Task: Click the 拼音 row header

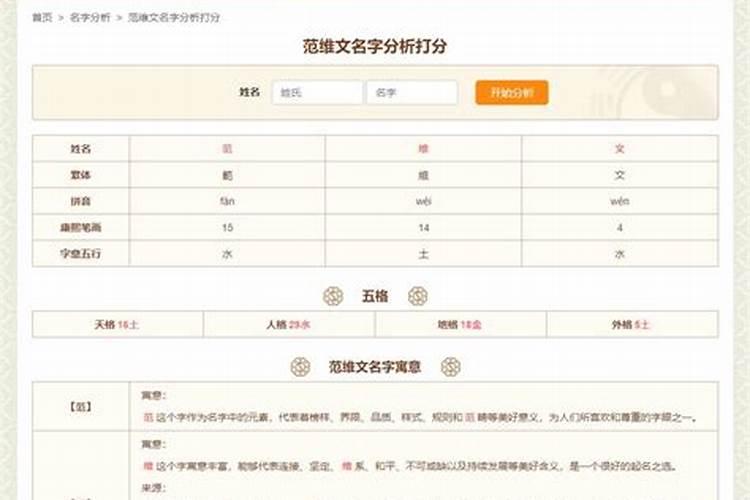Action: (x=80, y=201)
